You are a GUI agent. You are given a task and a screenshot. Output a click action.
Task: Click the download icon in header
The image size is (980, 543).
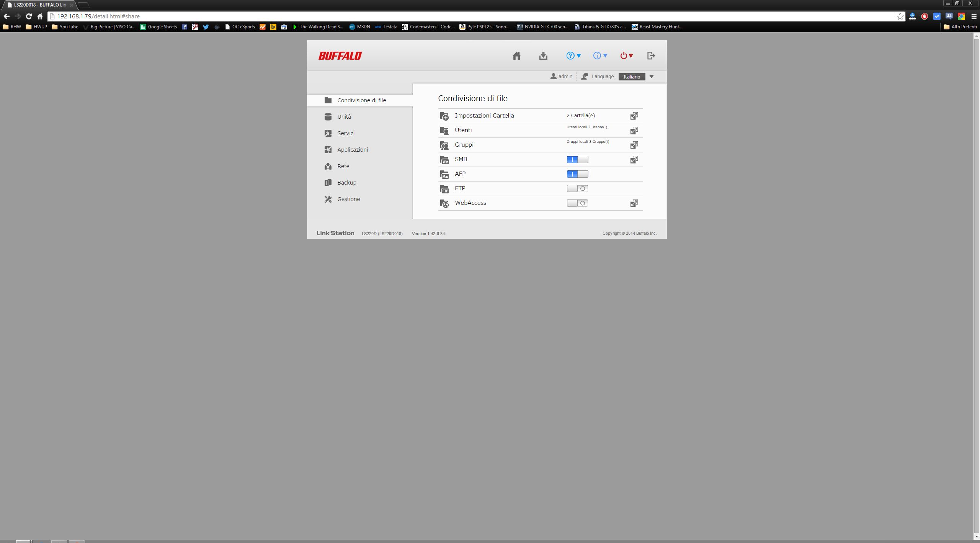point(543,56)
